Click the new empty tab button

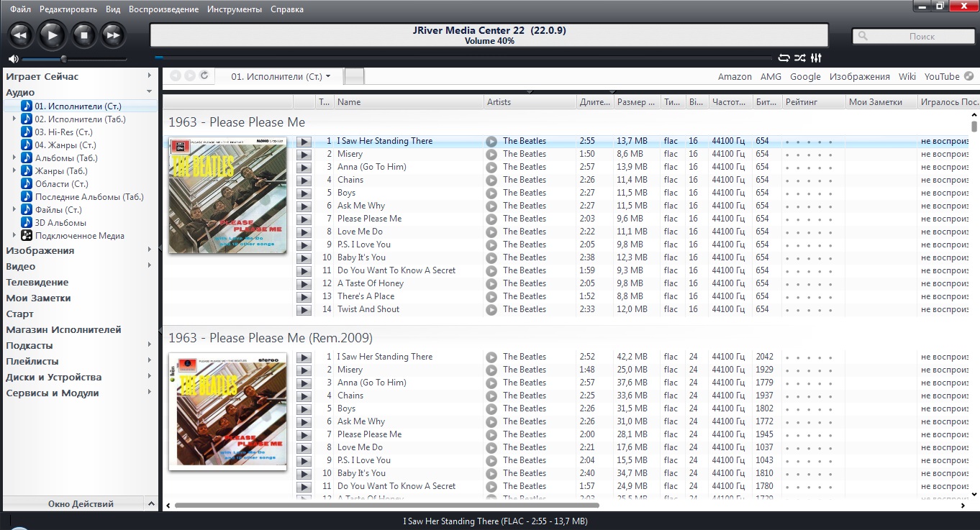[x=355, y=76]
